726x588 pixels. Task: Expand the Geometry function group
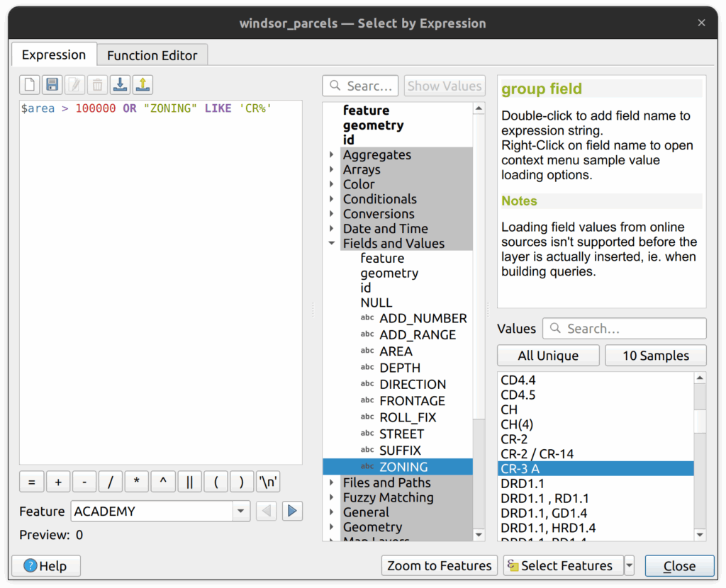click(331, 527)
